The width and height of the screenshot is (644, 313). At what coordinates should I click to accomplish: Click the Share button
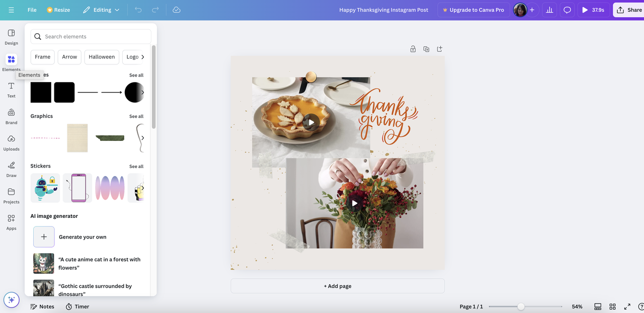pyautogui.click(x=629, y=10)
